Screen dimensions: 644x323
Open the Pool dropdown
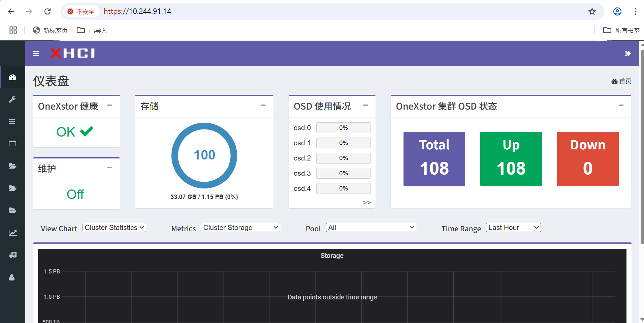371,228
